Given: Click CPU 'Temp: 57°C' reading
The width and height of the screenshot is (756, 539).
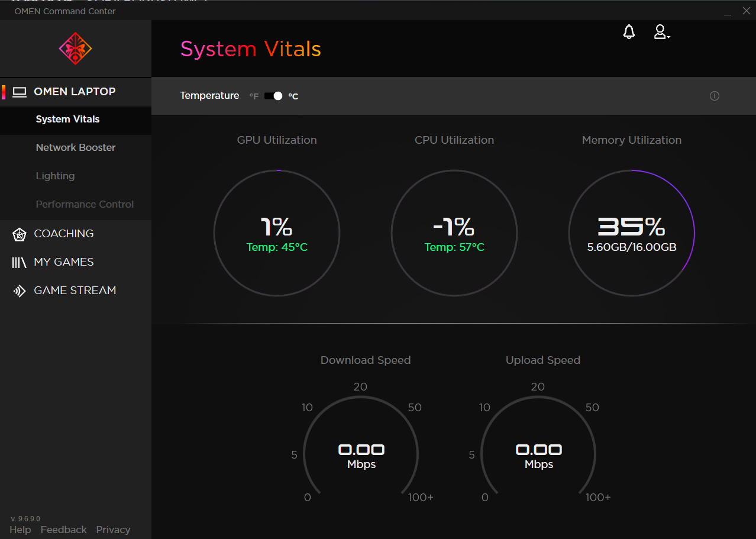Looking at the screenshot, I should point(454,247).
